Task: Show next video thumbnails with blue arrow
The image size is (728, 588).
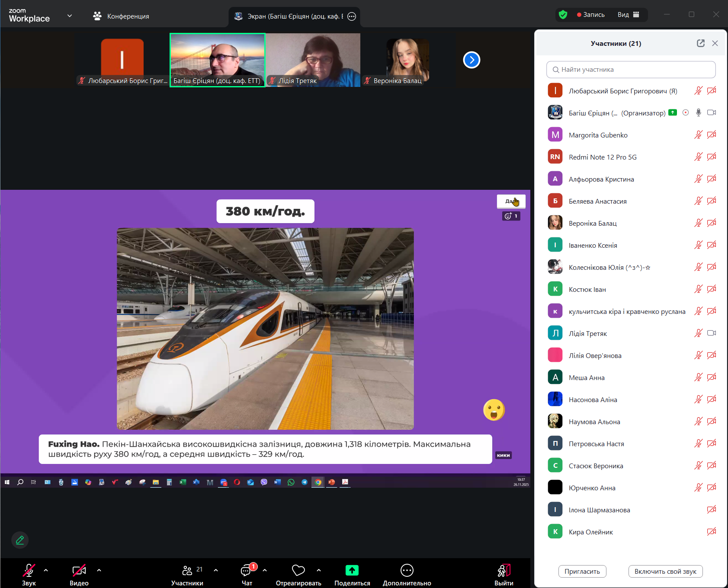Action: [x=471, y=60]
